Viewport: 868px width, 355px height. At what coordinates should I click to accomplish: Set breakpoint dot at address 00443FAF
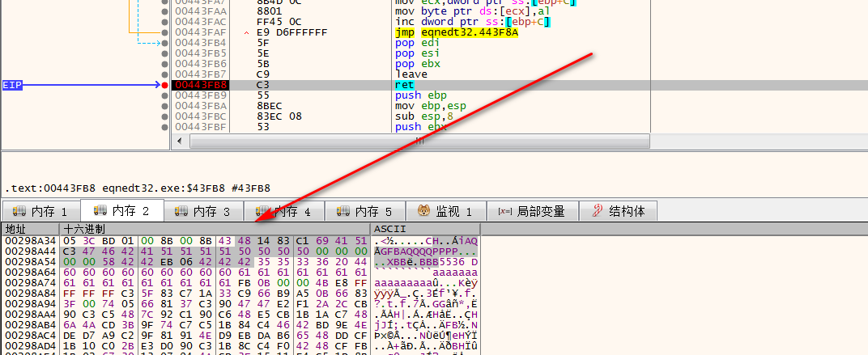point(164,32)
